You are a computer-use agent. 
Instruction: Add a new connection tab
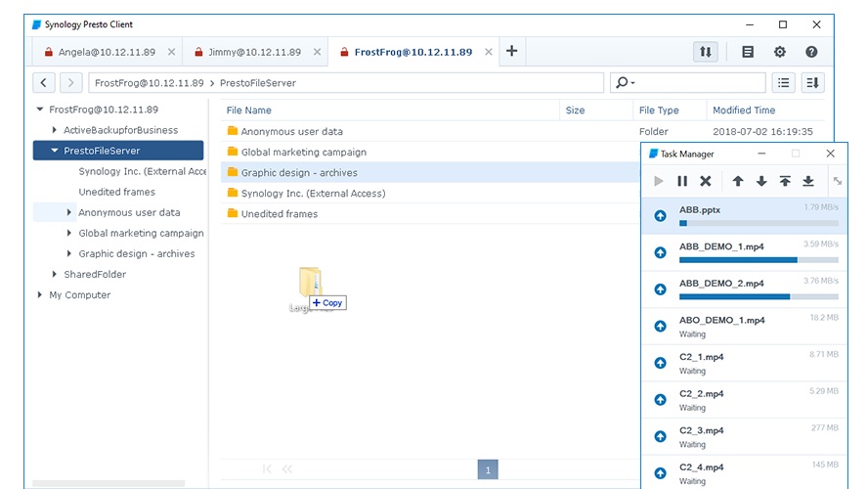[x=511, y=51]
